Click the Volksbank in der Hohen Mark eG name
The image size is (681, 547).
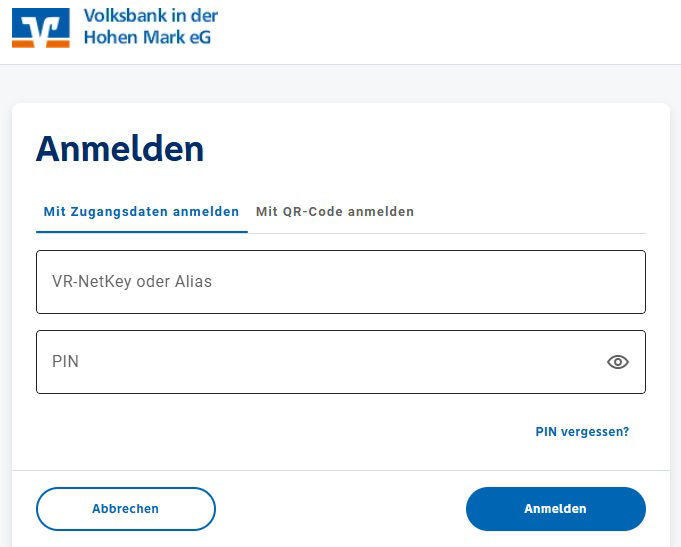click(x=150, y=27)
